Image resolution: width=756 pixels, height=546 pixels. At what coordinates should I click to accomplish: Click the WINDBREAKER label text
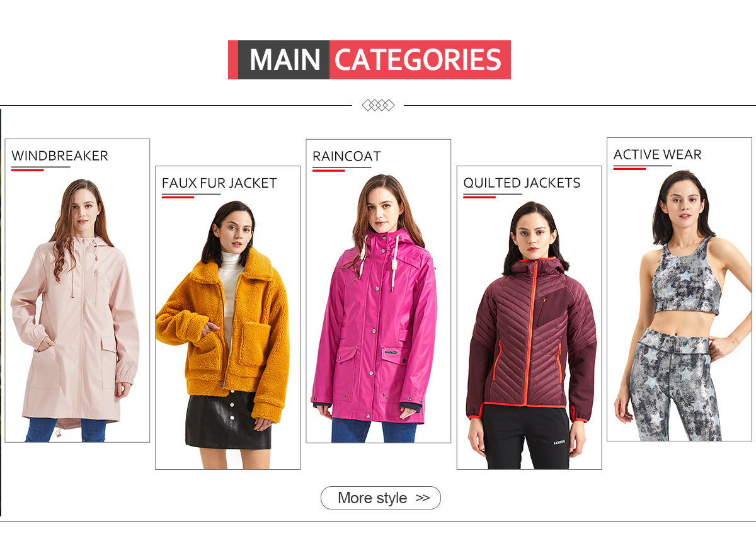pyautogui.click(x=60, y=156)
